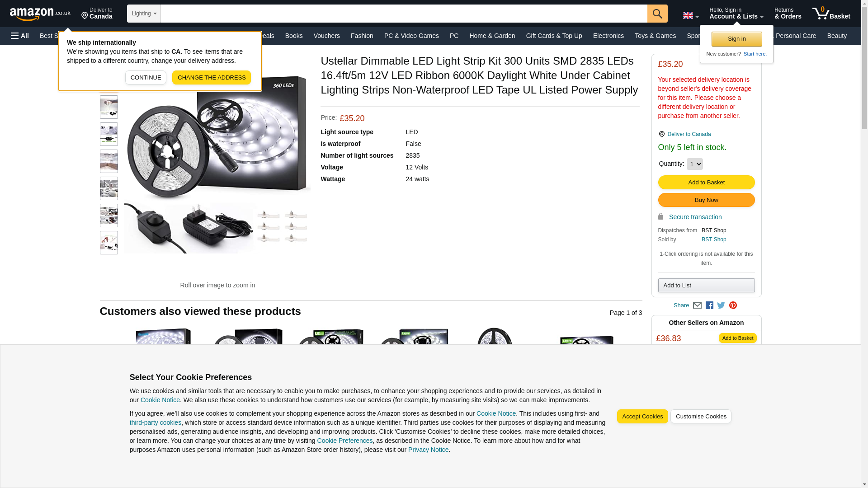Go to the Amazon.co.uk logo home
This screenshot has height=488, width=868.
(40, 14)
